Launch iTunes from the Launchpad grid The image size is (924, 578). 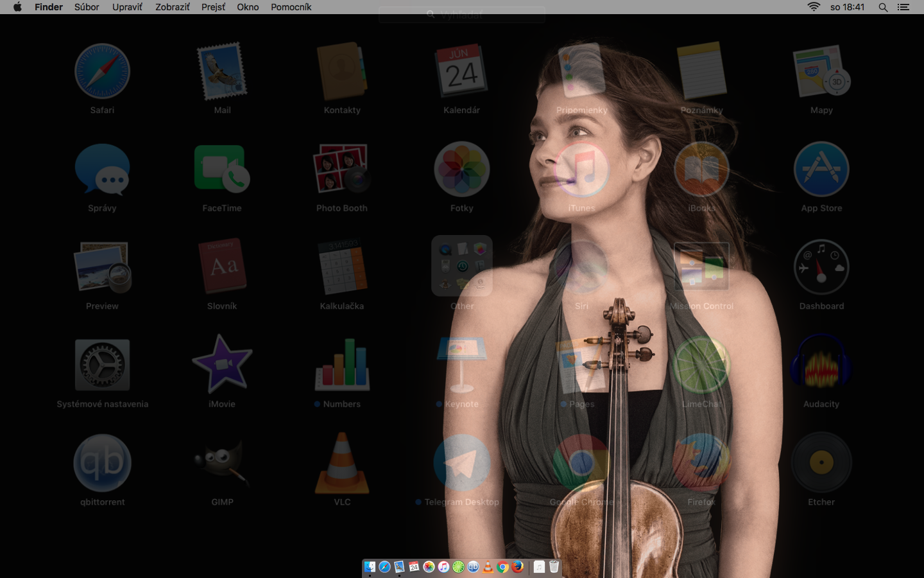point(581,170)
